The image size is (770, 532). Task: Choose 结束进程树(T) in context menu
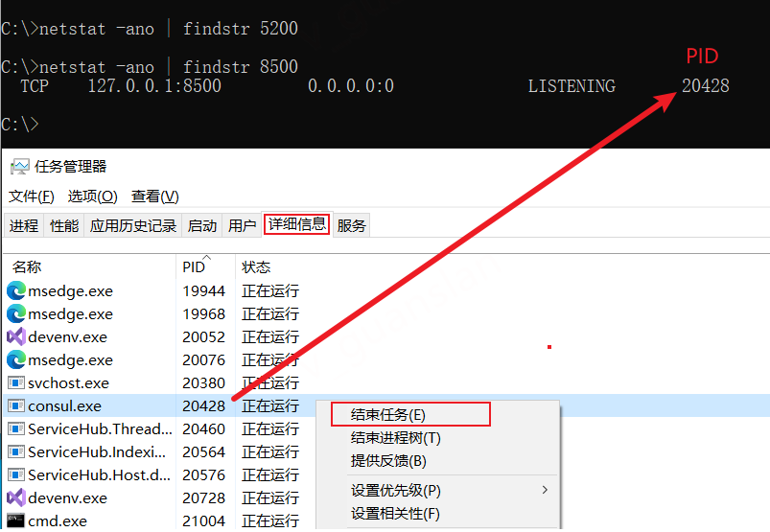pyautogui.click(x=396, y=438)
